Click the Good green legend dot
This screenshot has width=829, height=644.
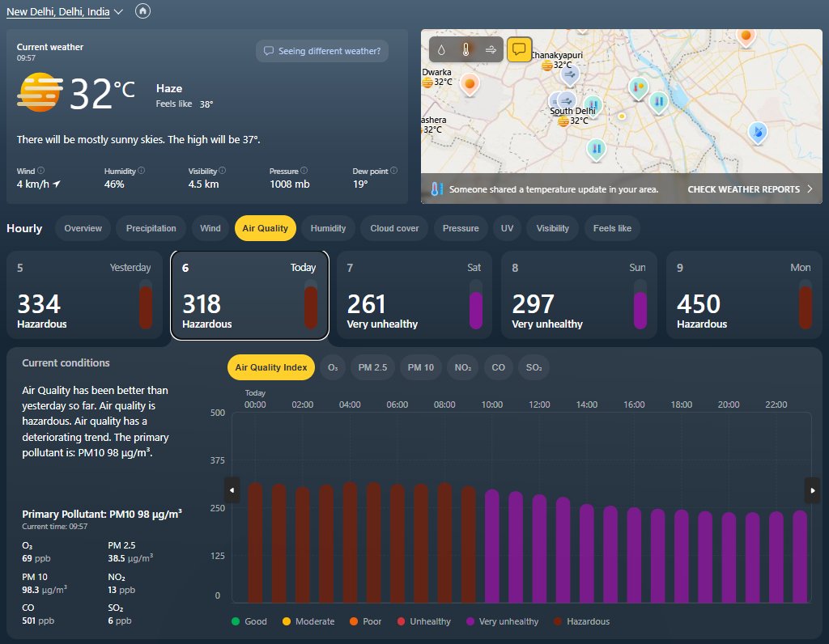pos(236,621)
